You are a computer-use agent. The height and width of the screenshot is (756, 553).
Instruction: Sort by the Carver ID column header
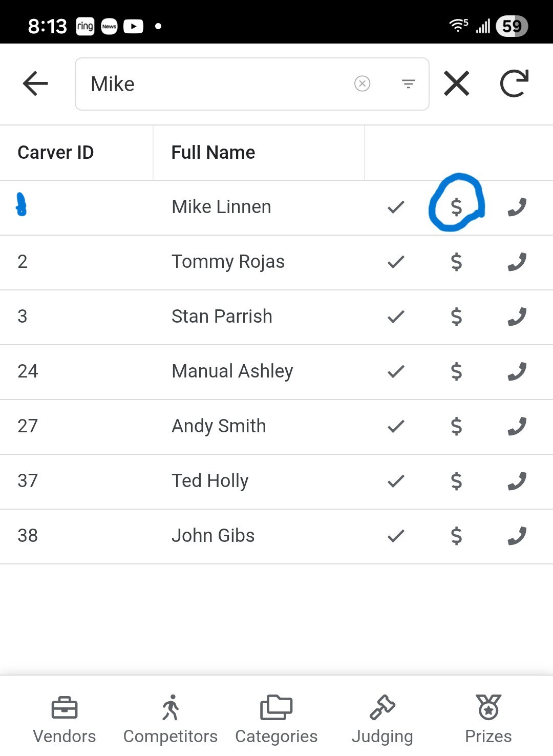coord(56,153)
